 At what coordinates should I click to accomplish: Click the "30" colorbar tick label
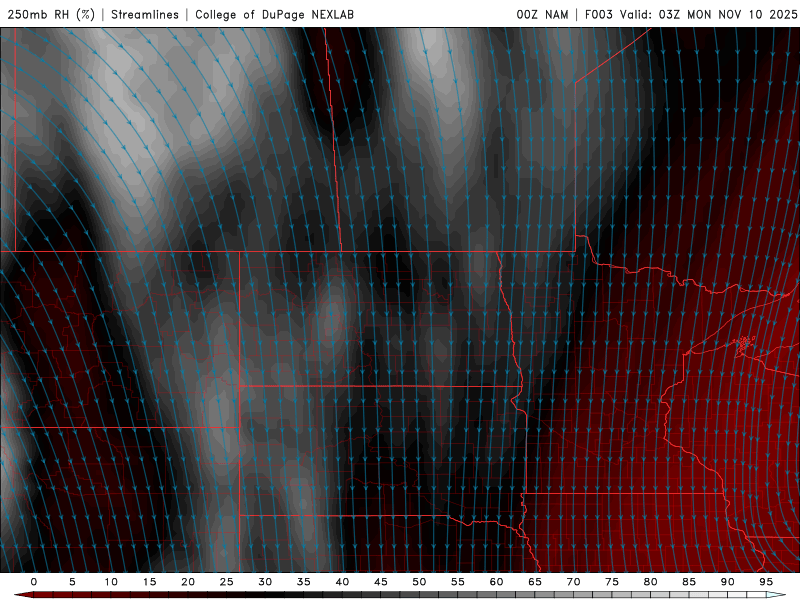(265, 582)
